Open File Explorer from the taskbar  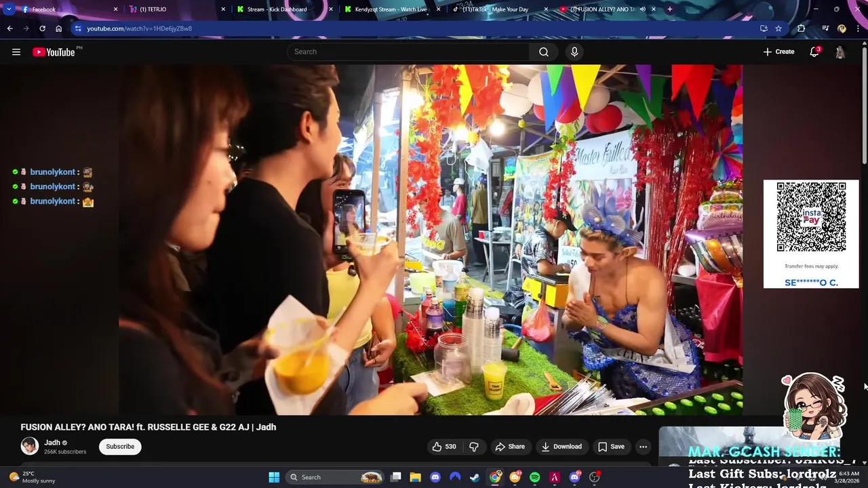point(415,477)
